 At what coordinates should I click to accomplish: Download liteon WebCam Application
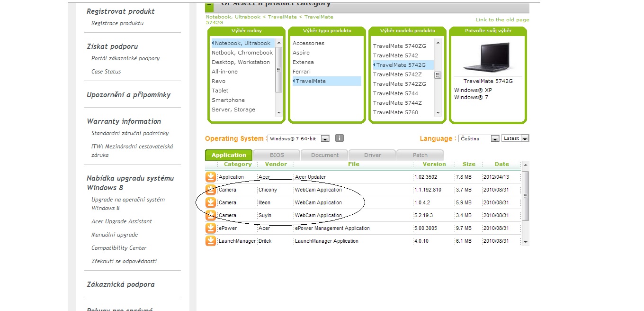[210, 202]
